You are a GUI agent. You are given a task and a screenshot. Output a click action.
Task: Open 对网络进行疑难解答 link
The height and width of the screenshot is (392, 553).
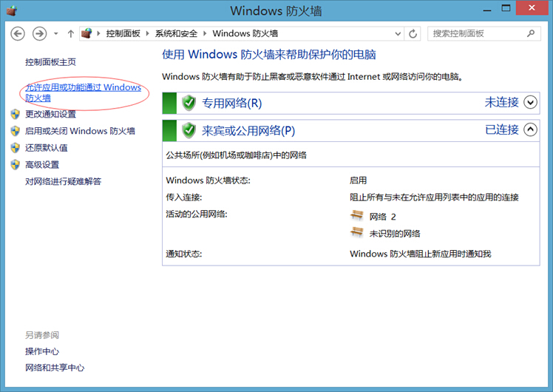(63, 181)
